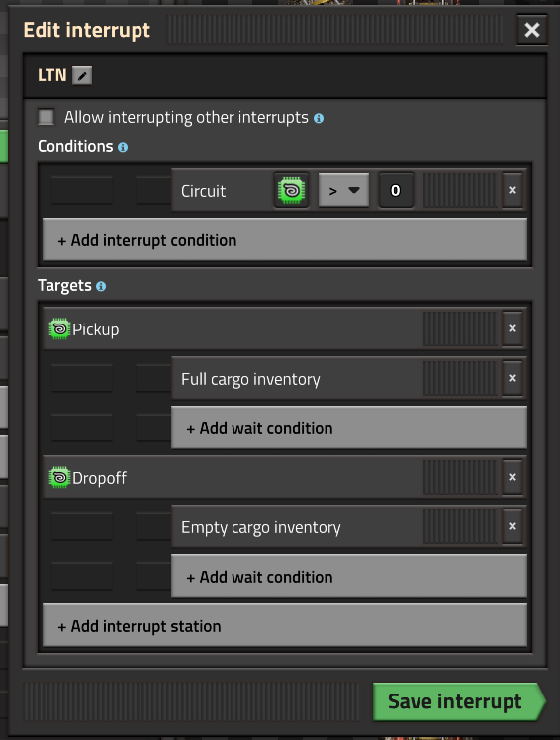Select the green circuit signal icon in condition
Image resolution: width=560 pixels, height=740 pixels.
(x=291, y=190)
